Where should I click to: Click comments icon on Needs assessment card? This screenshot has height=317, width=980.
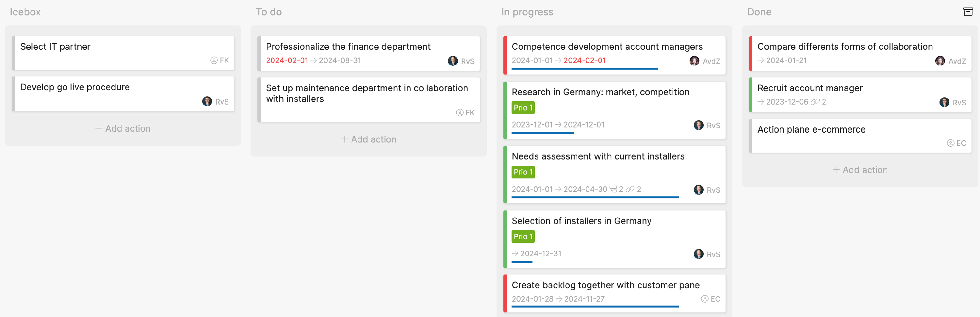click(x=613, y=189)
